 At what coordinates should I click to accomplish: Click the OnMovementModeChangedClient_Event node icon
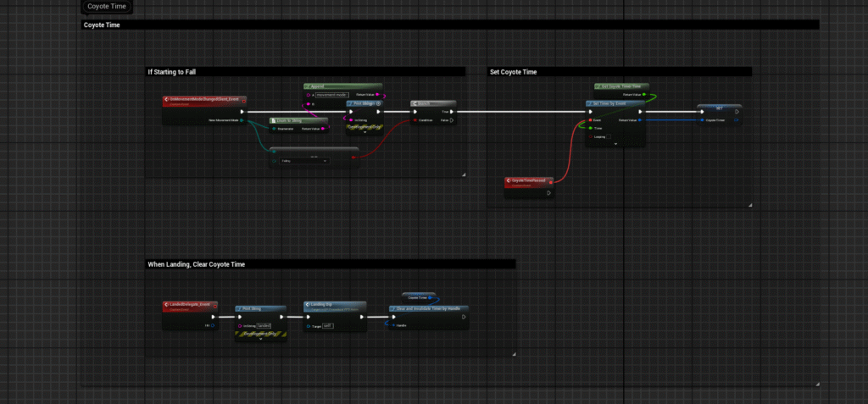(165, 100)
